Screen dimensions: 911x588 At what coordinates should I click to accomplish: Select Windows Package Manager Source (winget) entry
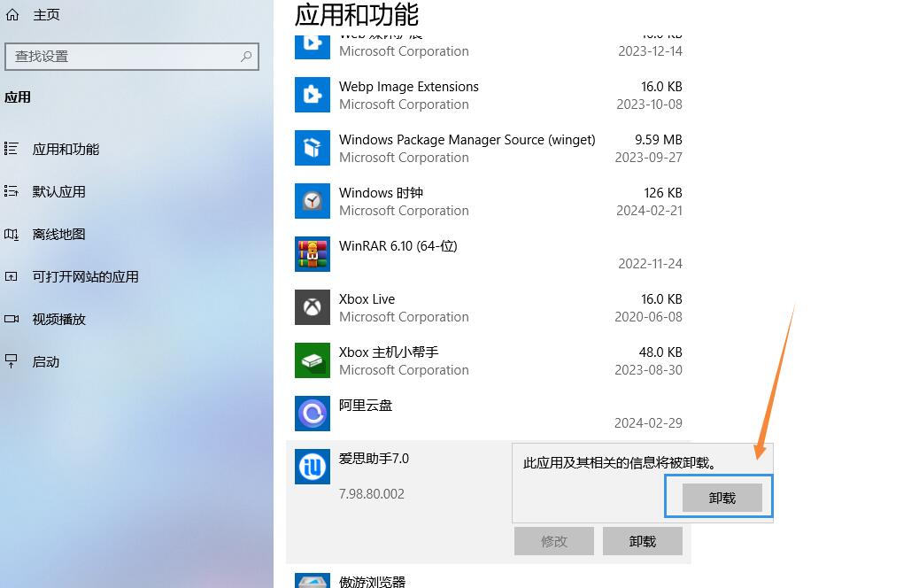(x=489, y=148)
